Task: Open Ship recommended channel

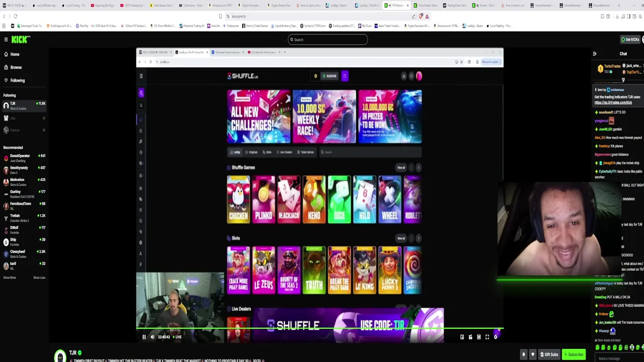Action: 24,242
